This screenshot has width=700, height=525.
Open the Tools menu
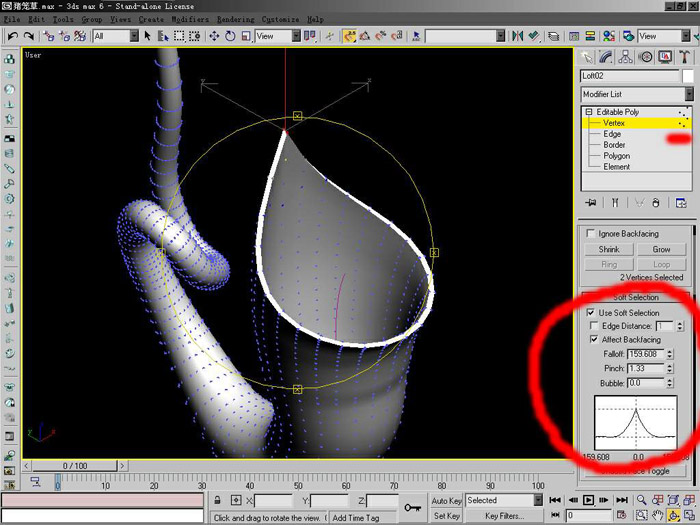coord(63,19)
